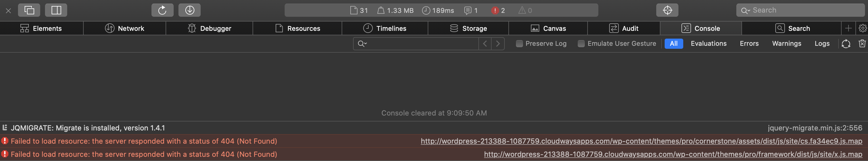Clear console with trash icon

coord(862,43)
